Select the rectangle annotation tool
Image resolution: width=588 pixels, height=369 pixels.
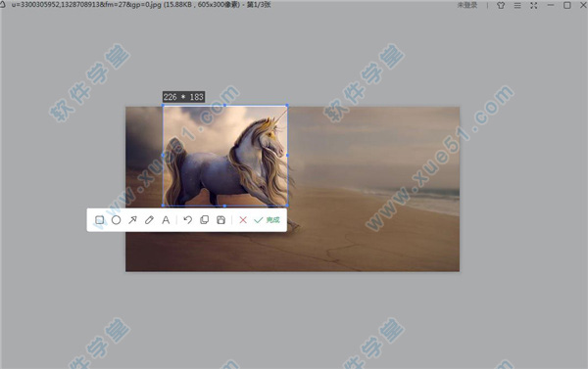pos(99,220)
